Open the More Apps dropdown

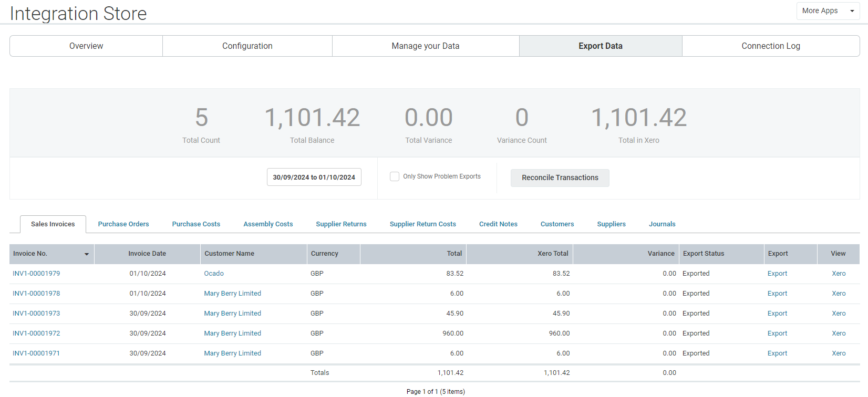click(828, 11)
